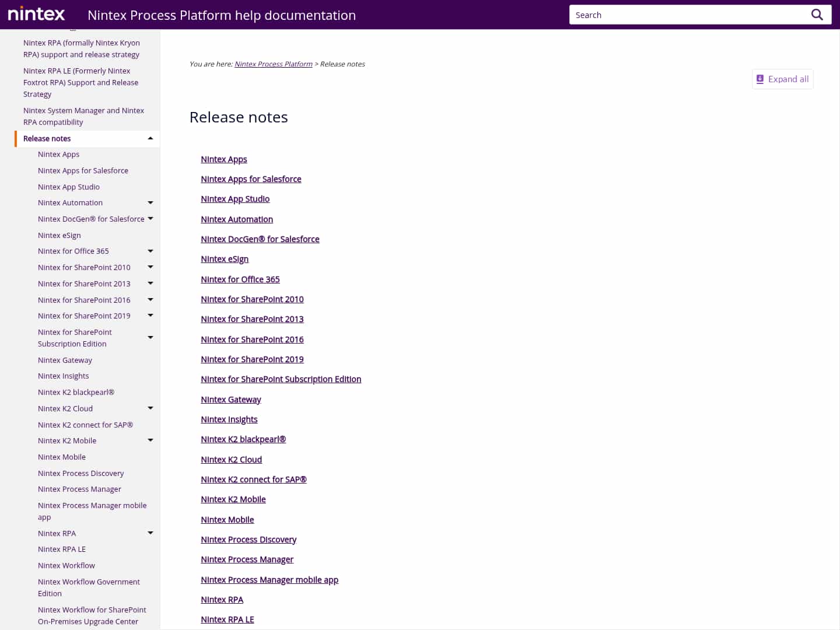Image resolution: width=840 pixels, height=630 pixels.
Task: Click the search magnifier icon
Action: pyautogui.click(x=817, y=15)
